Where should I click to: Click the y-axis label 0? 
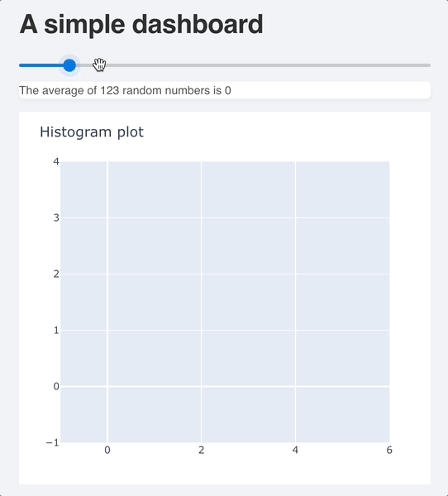tap(56, 386)
